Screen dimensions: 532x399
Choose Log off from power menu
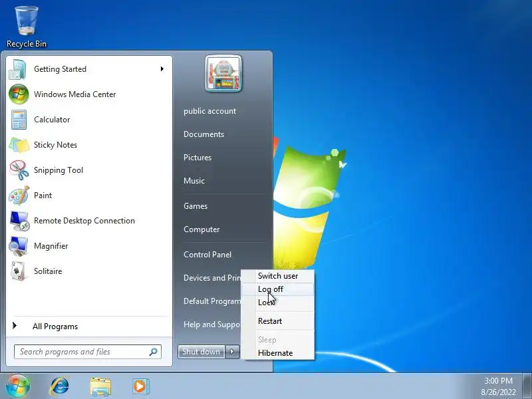click(x=278, y=289)
